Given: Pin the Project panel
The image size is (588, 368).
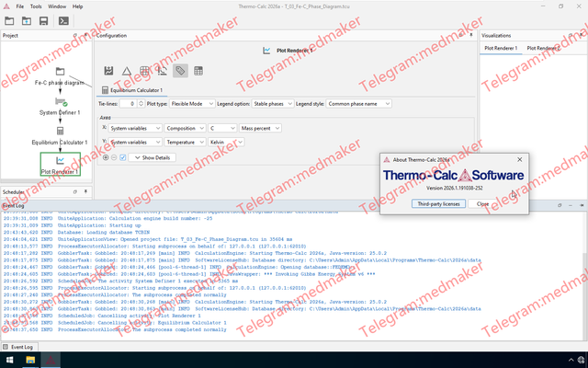Looking at the screenshot, I should click(x=85, y=35).
